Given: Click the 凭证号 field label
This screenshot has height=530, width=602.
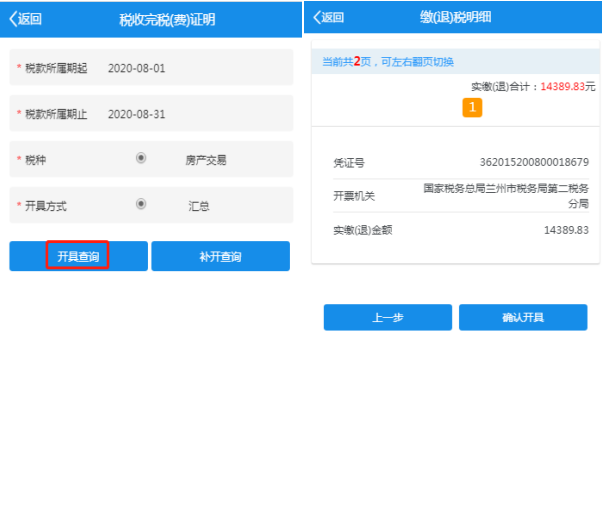Looking at the screenshot, I should tap(349, 163).
